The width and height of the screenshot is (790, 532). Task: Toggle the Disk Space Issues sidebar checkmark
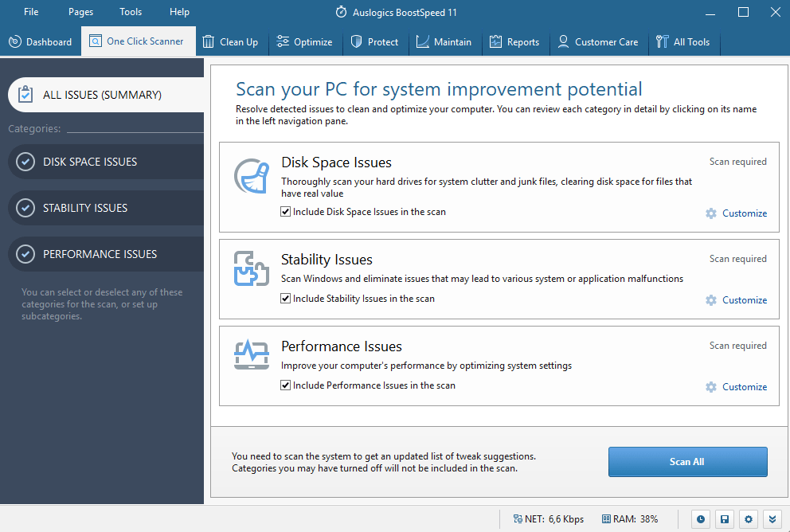coord(25,162)
